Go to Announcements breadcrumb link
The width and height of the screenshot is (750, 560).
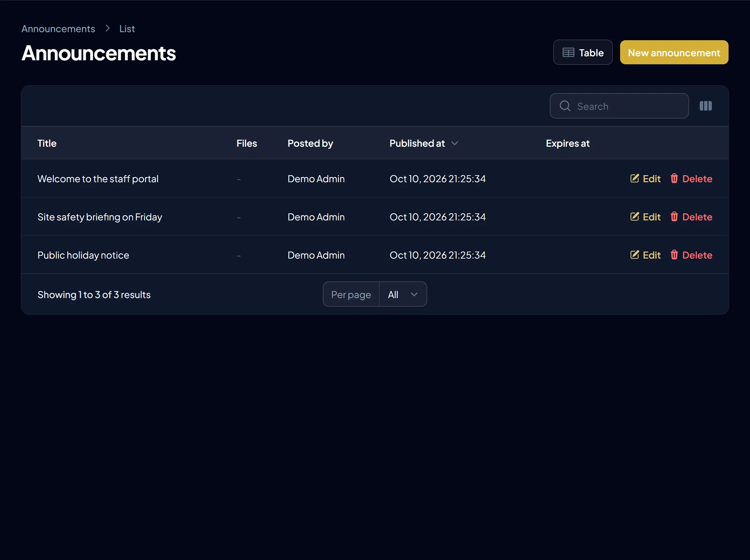pyautogui.click(x=58, y=29)
